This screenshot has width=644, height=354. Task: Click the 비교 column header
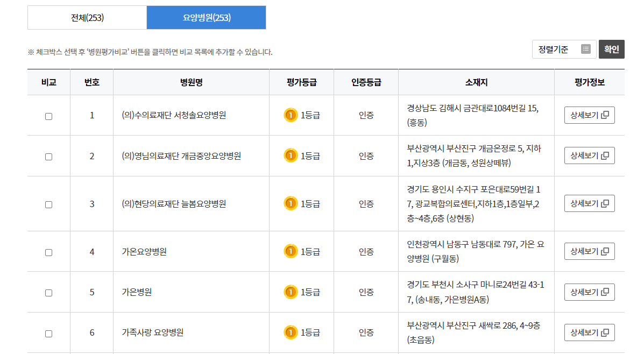49,82
